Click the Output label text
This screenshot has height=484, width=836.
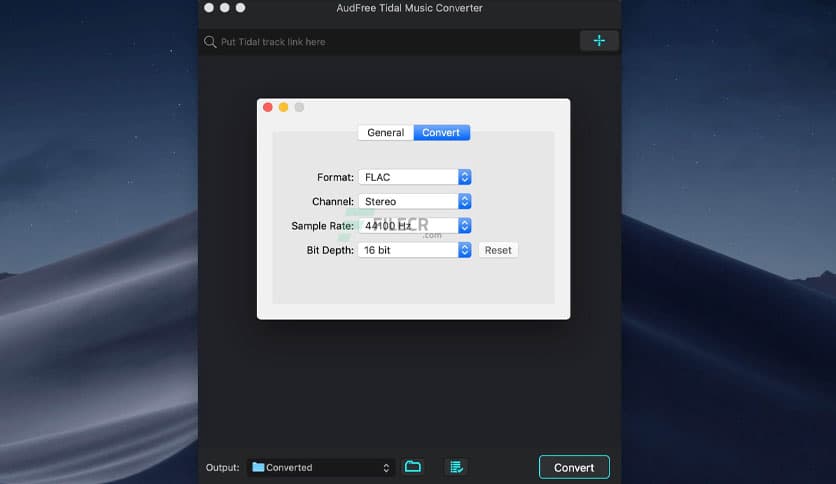pyautogui.click(x=223, y=467)
